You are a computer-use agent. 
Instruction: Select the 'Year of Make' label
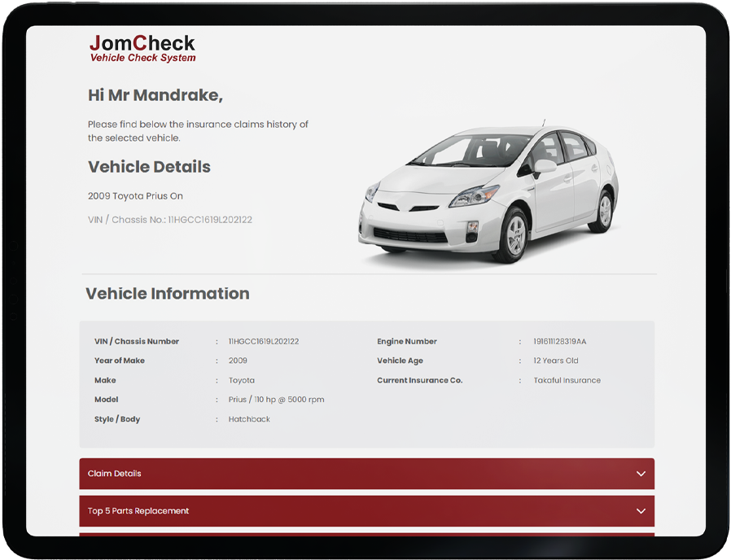(x=120, y=361)
